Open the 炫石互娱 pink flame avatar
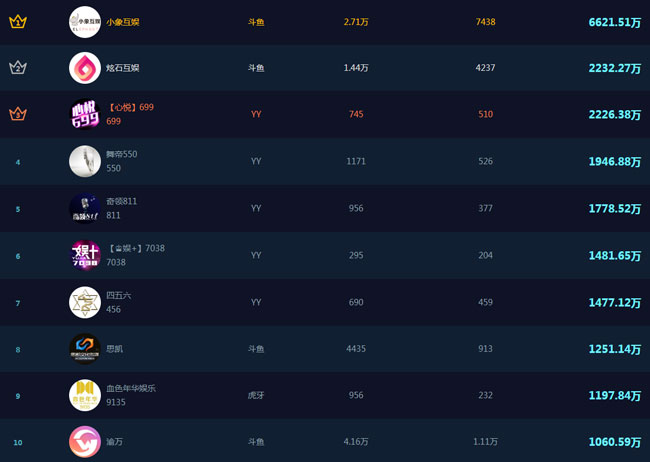 [85, 68]
